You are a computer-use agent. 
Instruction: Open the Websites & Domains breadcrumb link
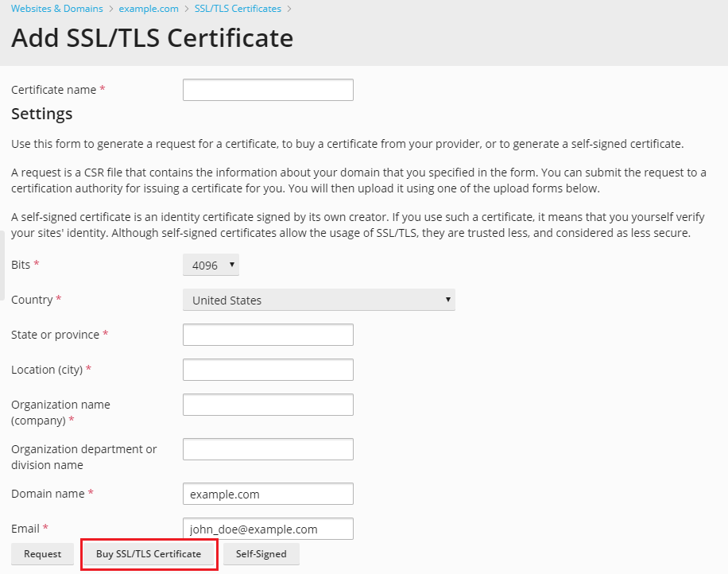(56, 9)
